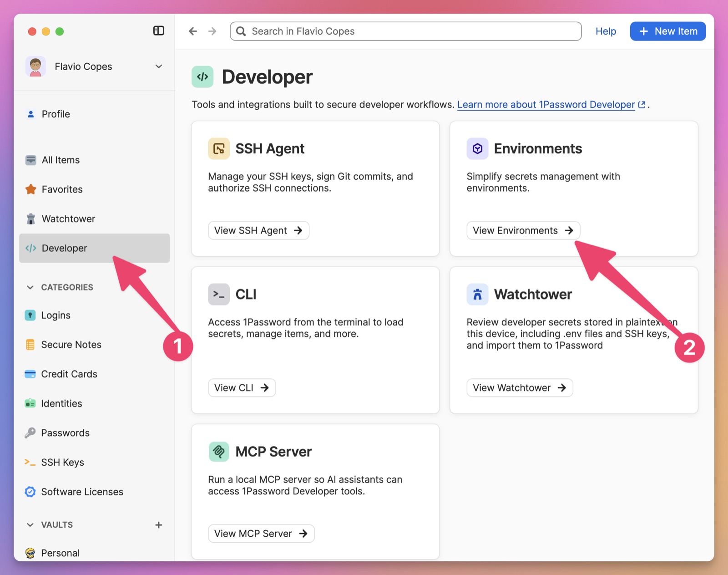The image size is (728, 575).
Task: Click the Developer page header icon
Action: pos(202,77)
